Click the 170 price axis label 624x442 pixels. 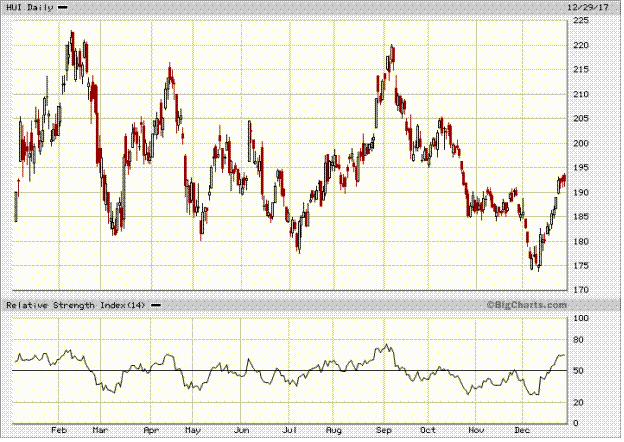[x=581, y=290]
